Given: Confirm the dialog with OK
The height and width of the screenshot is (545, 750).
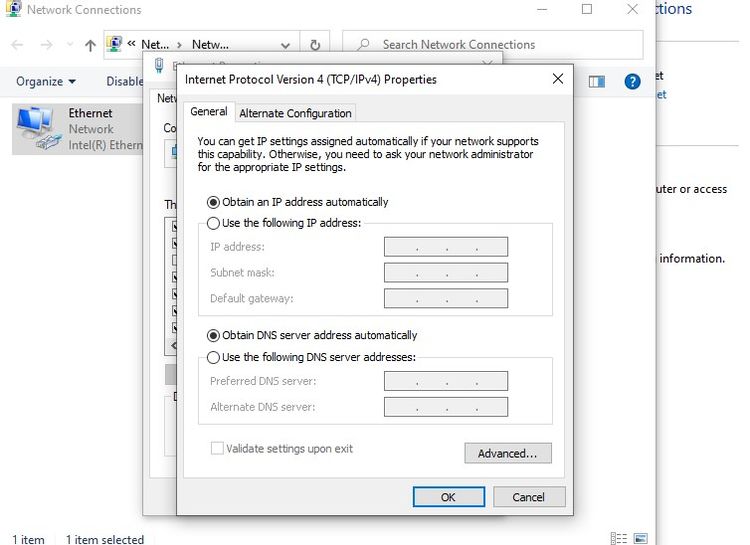Looking at the screenshot, I should (x=448, y=497).
